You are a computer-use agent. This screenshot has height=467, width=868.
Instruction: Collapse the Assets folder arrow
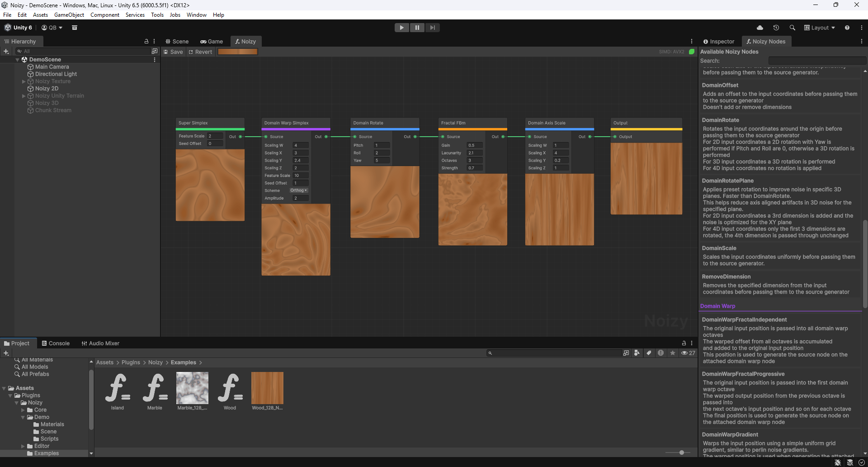[x=5, y=388]
